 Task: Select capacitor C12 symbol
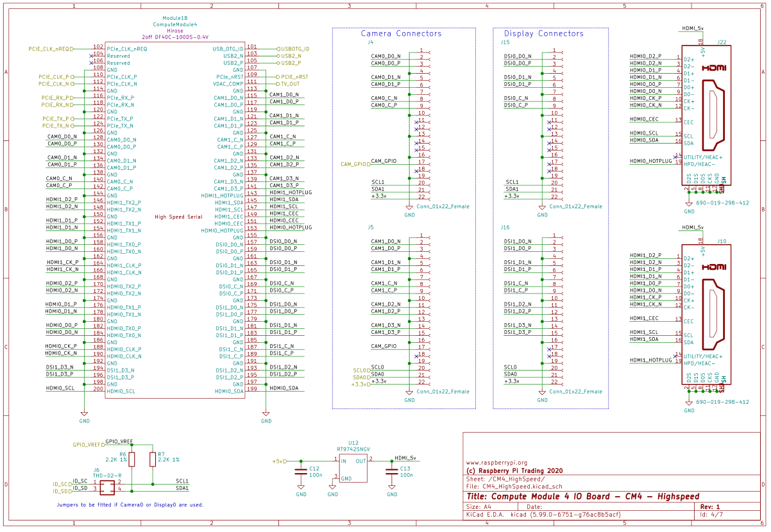tap(301, 472)
